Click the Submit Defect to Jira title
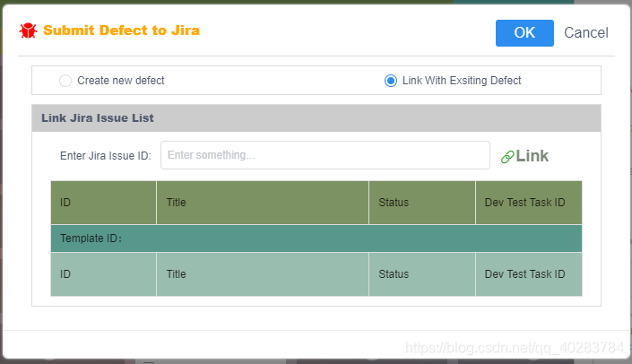The width and height of the screenshot is (632, 364). tap(121, 30)
